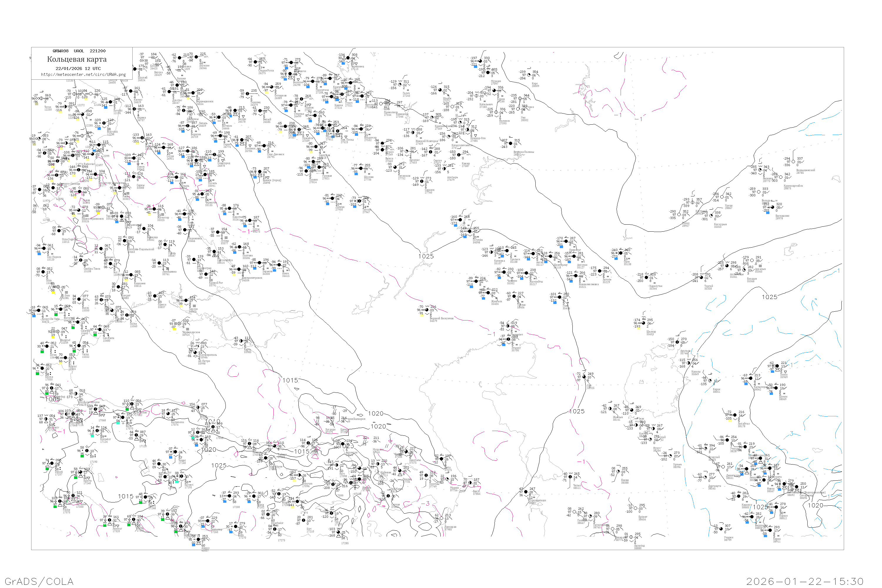The width and height of the screenshot is (882, 588).
Task: Click the Верхний Баскунчак station symbol
Action: pos(427,310)
